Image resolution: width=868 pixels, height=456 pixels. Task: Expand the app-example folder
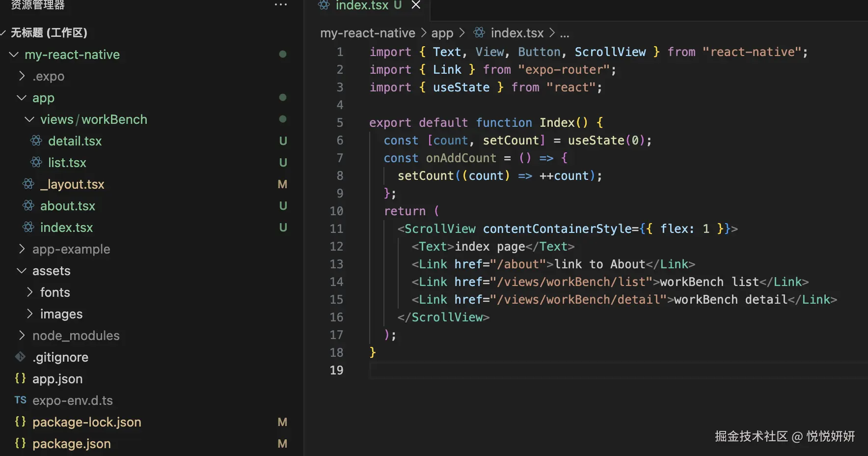(x=22, y=249)
